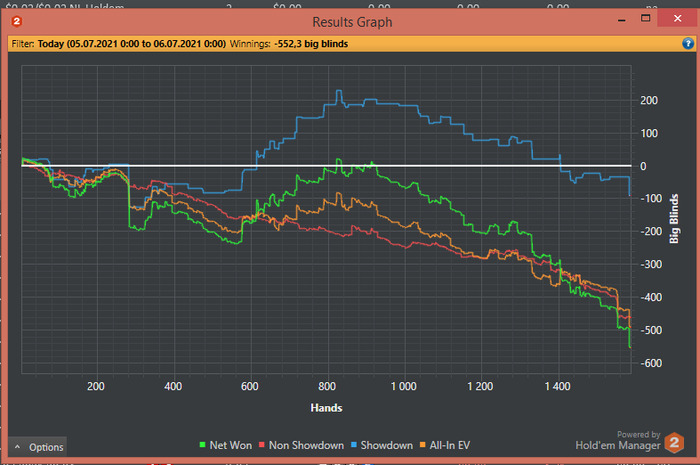Expand the Options panel
This screenshot has height=465, width=700.
point(38,447)
